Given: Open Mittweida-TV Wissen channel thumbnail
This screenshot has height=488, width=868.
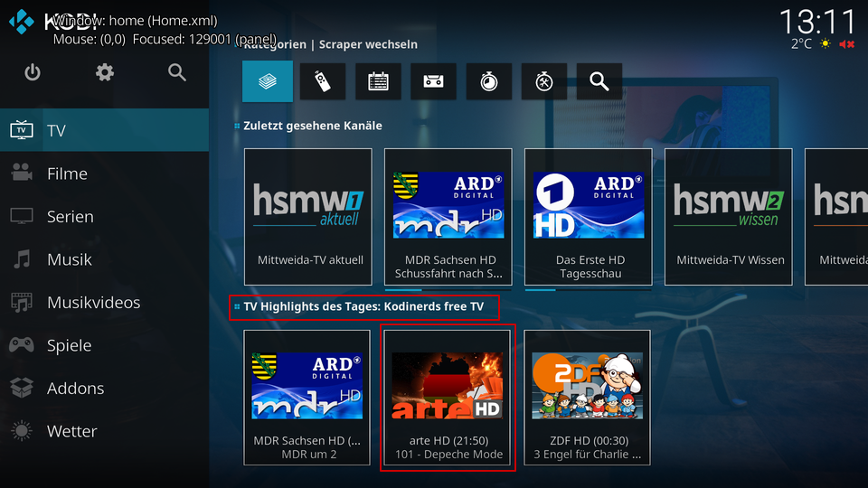Looking at the screenshot, I should (729, 217).
